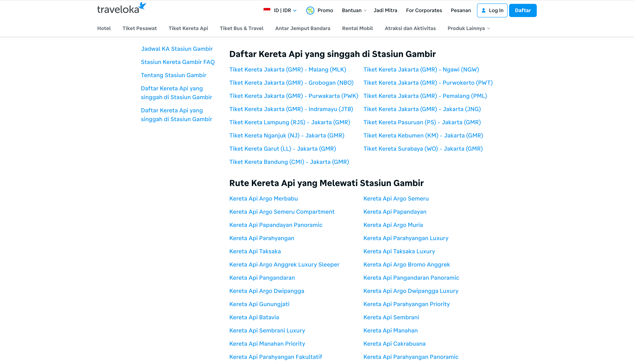Open Kereta Api Taksaka Luxury

point(399,251)
